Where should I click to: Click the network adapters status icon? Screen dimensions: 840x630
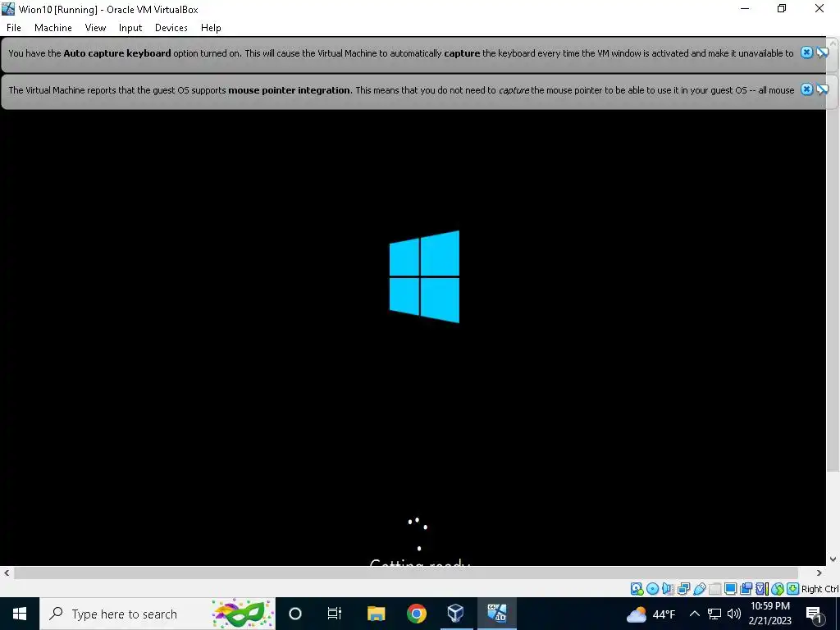[683, 589]
